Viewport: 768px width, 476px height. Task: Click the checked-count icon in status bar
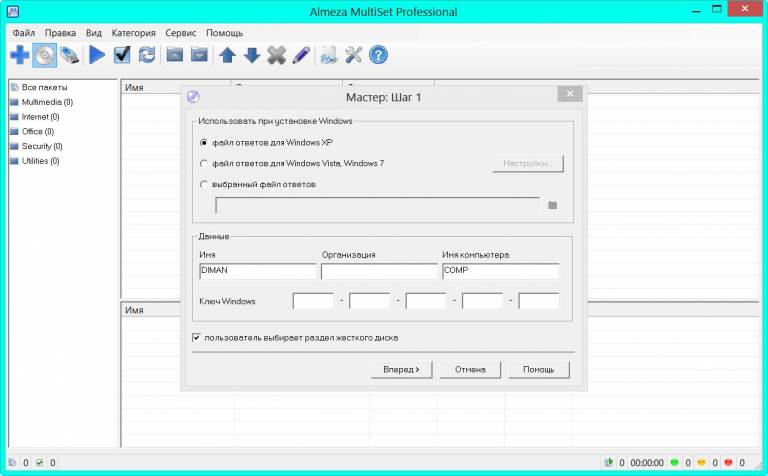39,462
